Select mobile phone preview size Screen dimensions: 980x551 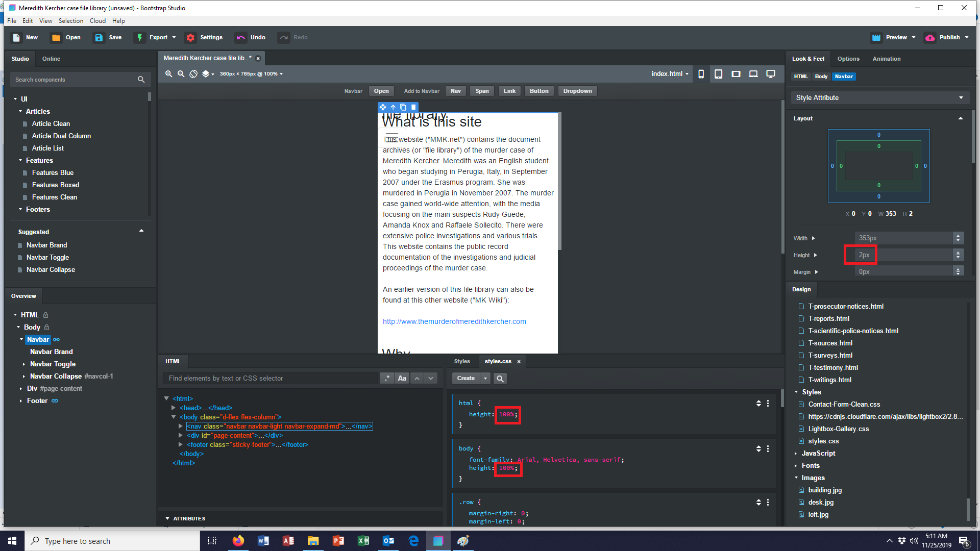coord(701,74)
